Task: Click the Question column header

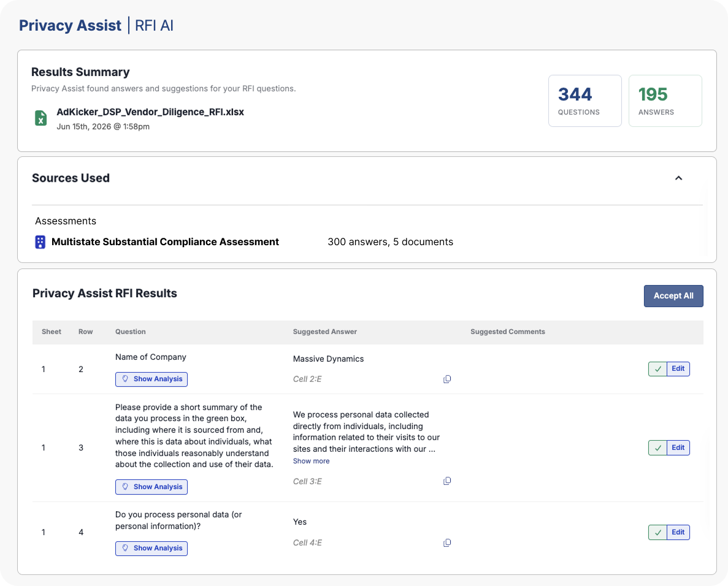Action: point(131,332)
